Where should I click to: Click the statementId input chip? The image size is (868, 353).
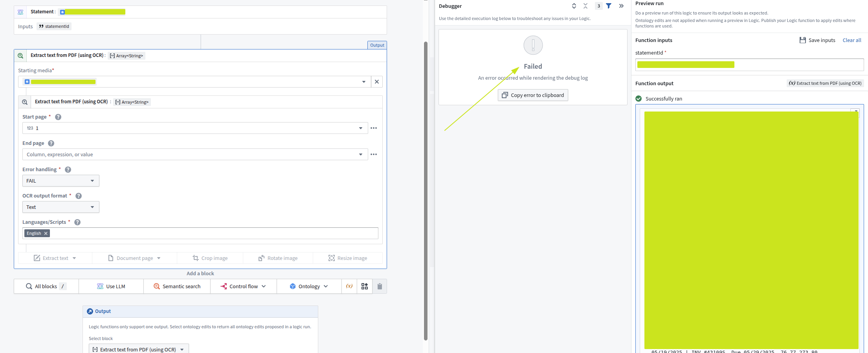(x=54, y=26)
